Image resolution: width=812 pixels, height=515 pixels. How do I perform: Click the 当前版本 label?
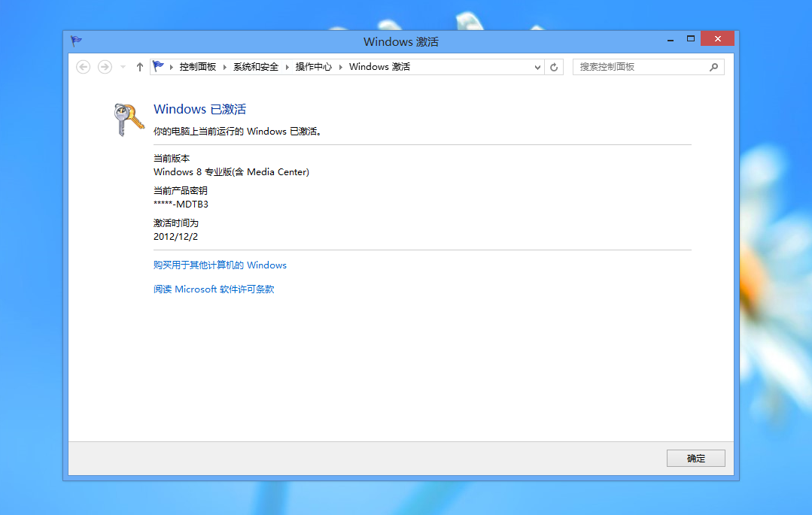click(x=172, y=159)
